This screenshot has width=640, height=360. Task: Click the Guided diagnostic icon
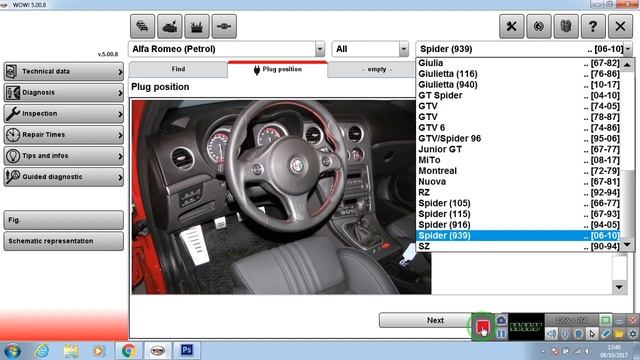pyautogui.click(x=13, y=177)
